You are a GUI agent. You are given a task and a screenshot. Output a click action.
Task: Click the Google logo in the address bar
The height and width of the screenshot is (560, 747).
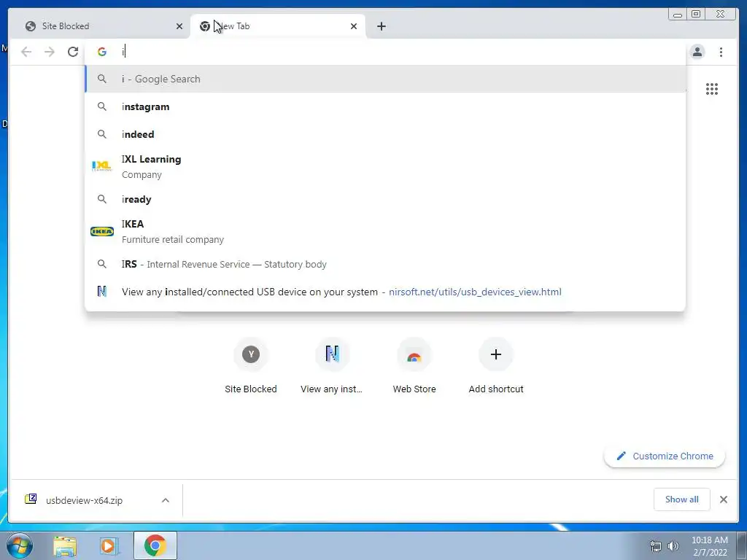coord(102,52)
